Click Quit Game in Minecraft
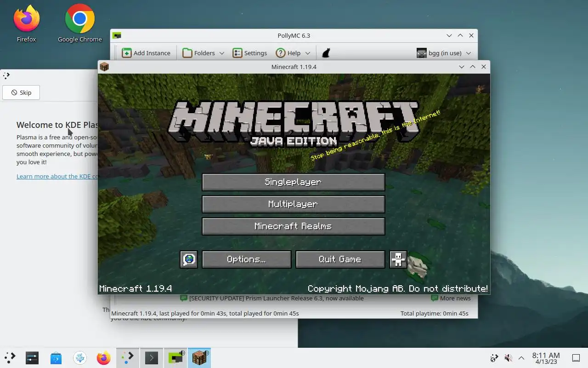Viewport: 588px width, 368px height. 340,259
